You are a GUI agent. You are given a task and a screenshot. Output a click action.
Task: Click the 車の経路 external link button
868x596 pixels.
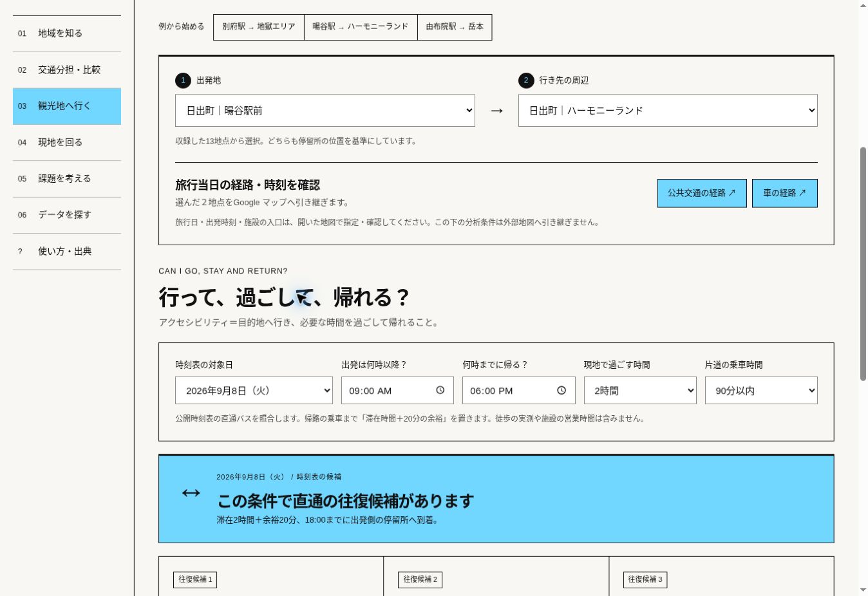[x=785, y=193]
